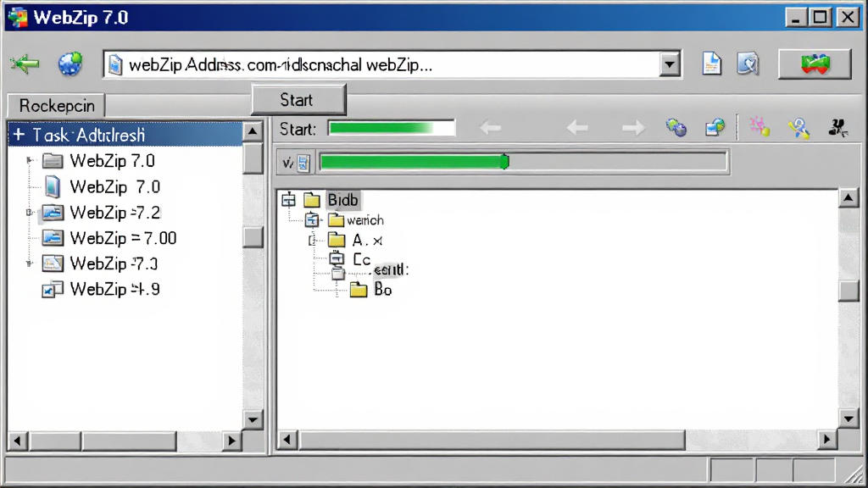Viewport: 868px width, 488px height.
Task: Click right pane scroll up arrow
Action: [x=848, y=198]
